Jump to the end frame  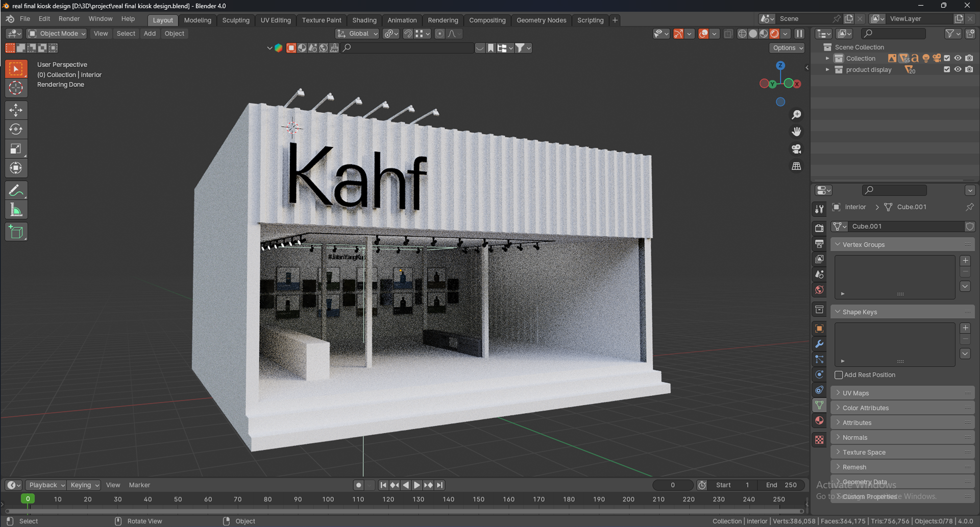(x=440, y=485)
